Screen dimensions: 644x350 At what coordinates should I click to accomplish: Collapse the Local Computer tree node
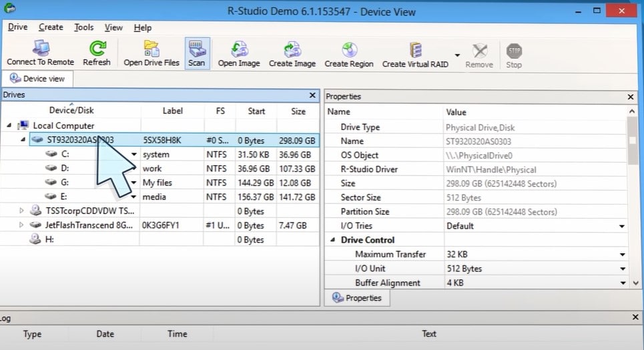click(x=9, y=125)
